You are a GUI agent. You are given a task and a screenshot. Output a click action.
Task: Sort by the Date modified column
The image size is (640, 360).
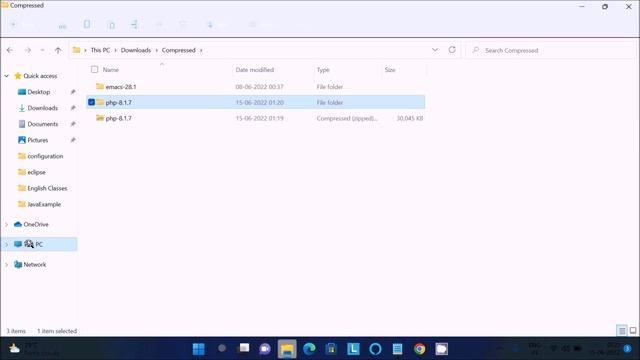coord(255,70)
